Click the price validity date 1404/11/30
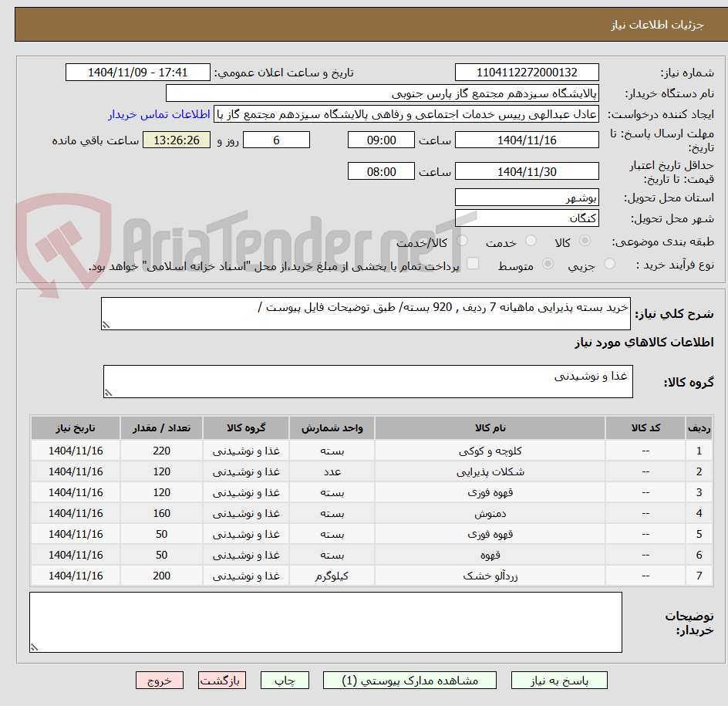The height and width of the screenshot is (706, 728). pyautogui.click(x=527, y=171)
